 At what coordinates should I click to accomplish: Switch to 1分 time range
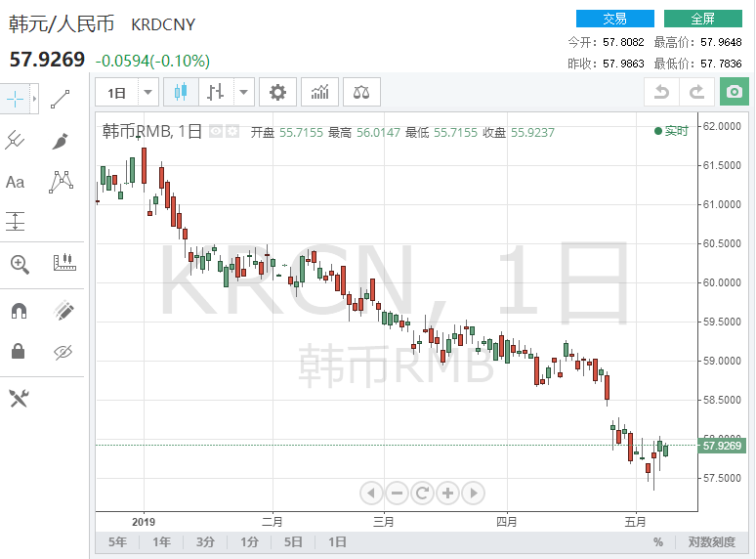pos(250,542)
